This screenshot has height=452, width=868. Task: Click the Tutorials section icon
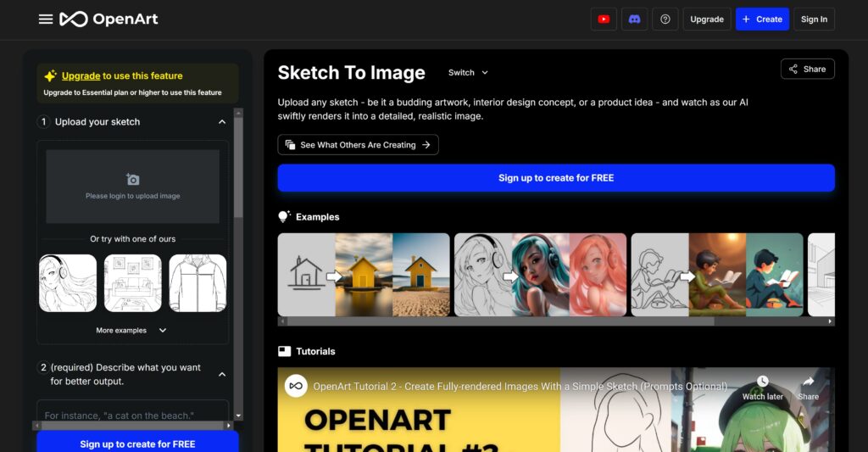[x=285, y=351]
